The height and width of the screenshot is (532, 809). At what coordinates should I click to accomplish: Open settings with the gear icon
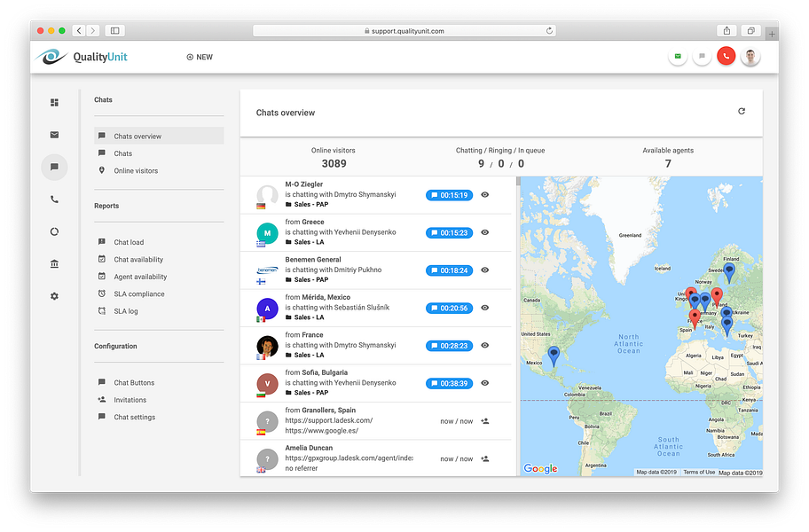[x=54, y=296]
